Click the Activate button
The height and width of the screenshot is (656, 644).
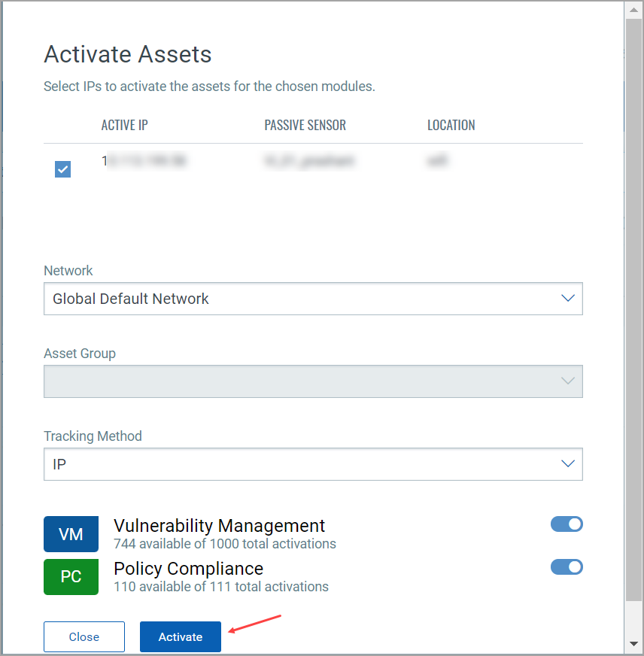tap(181, 636)
